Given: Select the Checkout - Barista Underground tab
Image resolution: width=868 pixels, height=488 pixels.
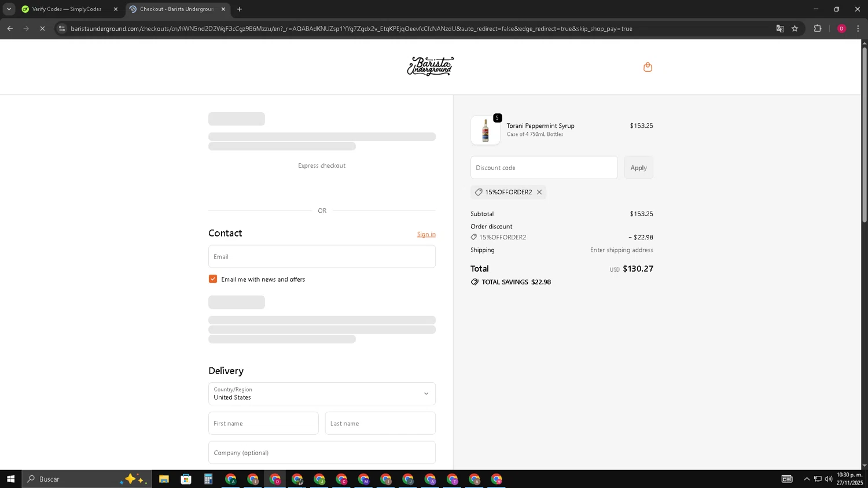Looking at the screenshot, I should coord(177,9).
